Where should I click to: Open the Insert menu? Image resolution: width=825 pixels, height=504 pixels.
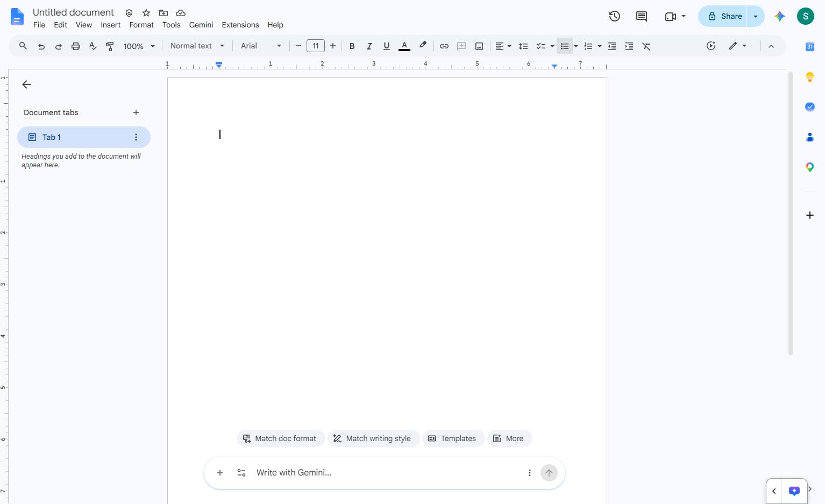click(110, 25)
